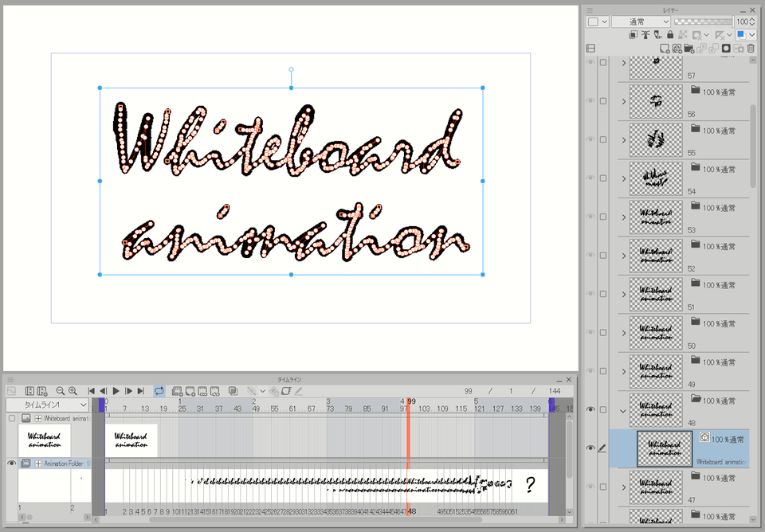This screenshot has width=765, height=532.
Task: Open the layer color dropdown arrow
Action: [x=751, y=34]
